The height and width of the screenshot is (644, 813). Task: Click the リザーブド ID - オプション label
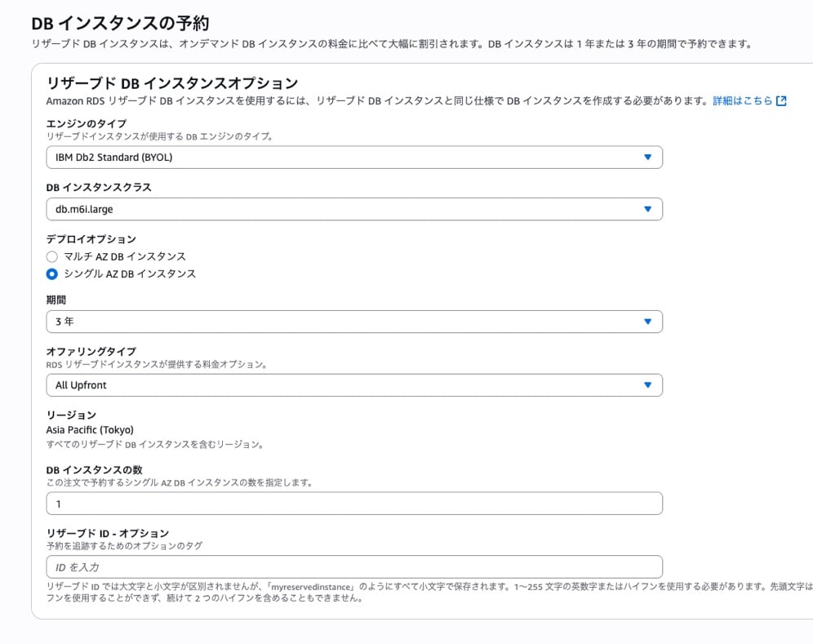coord(107,533)
